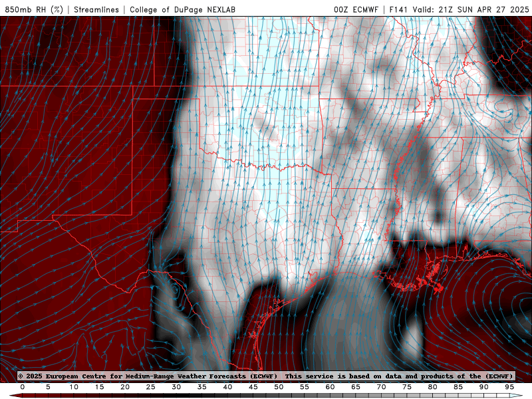
Task: Click the '85' label on the RH scale
Action: (x=458, y=387)
